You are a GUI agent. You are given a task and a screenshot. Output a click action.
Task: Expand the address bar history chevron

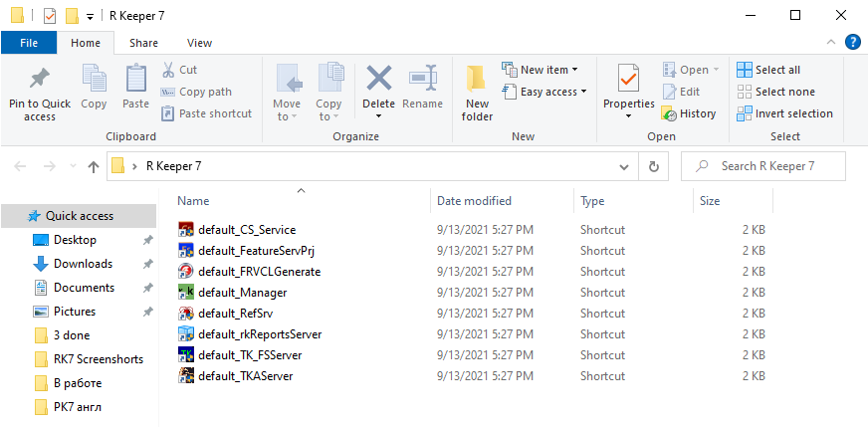624,166
